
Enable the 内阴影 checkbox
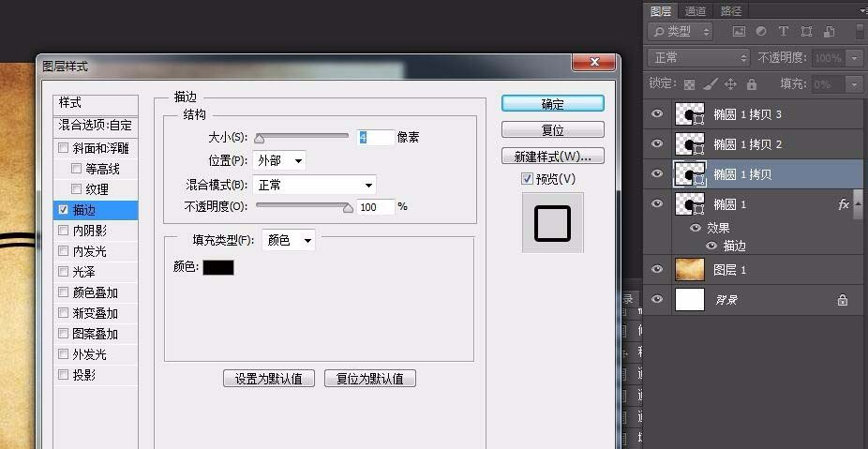point(63,231)
